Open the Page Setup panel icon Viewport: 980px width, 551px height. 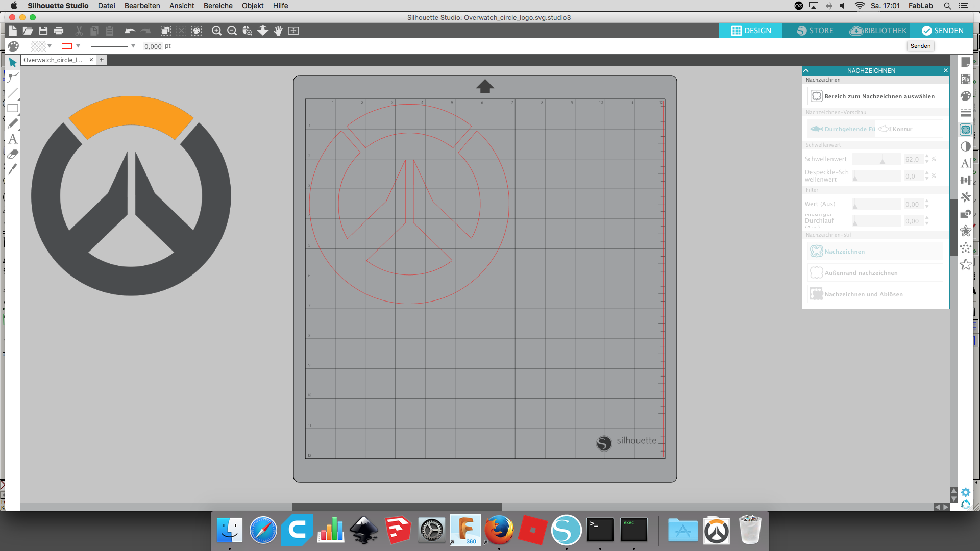point(966,62)
